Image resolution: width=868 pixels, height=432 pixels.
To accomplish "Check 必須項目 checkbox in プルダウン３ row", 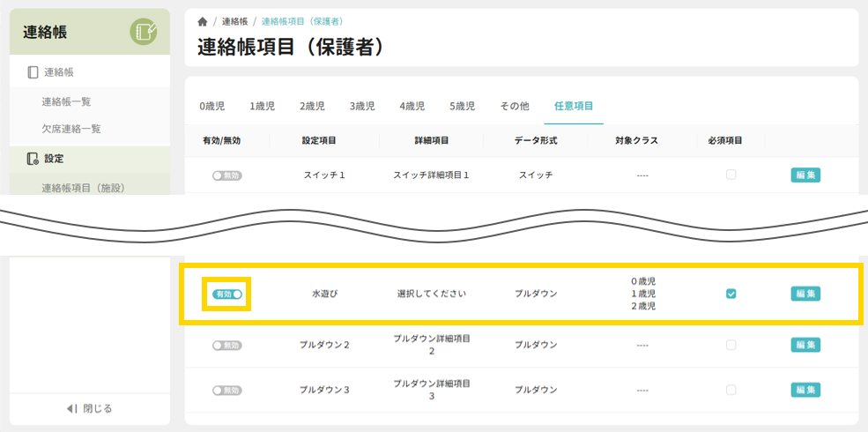I will 731,390.
